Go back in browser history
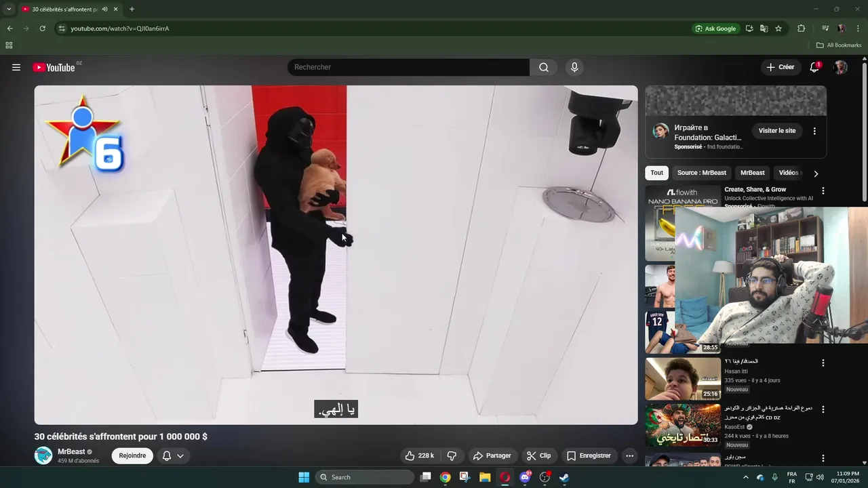 point(9,28)
